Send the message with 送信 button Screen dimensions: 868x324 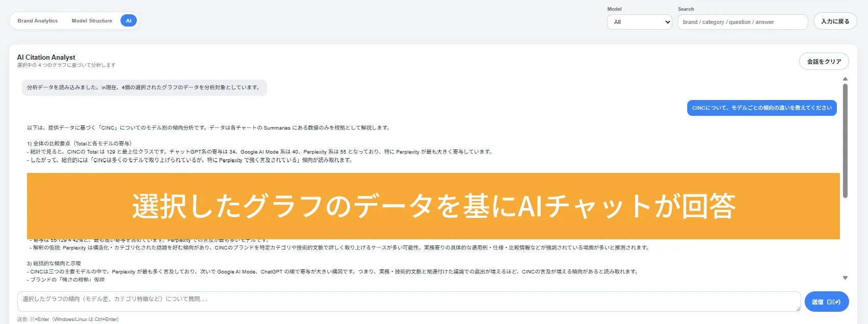pos(826,302)
